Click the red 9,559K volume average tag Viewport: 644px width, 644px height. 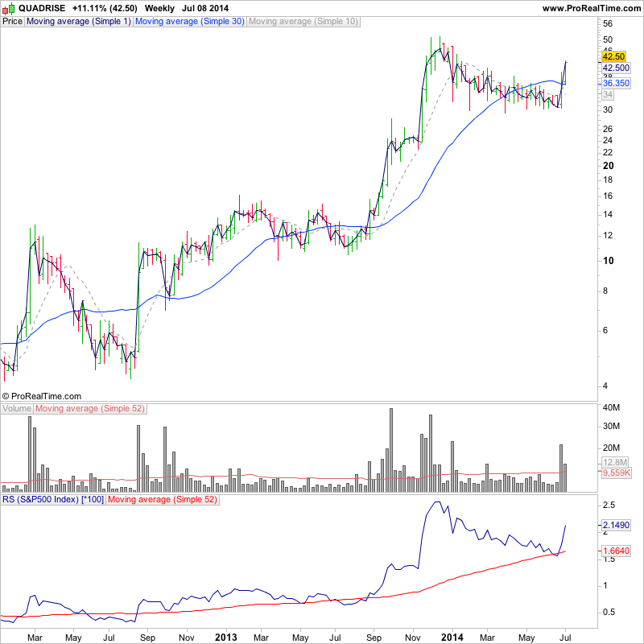tap(617, 473)
